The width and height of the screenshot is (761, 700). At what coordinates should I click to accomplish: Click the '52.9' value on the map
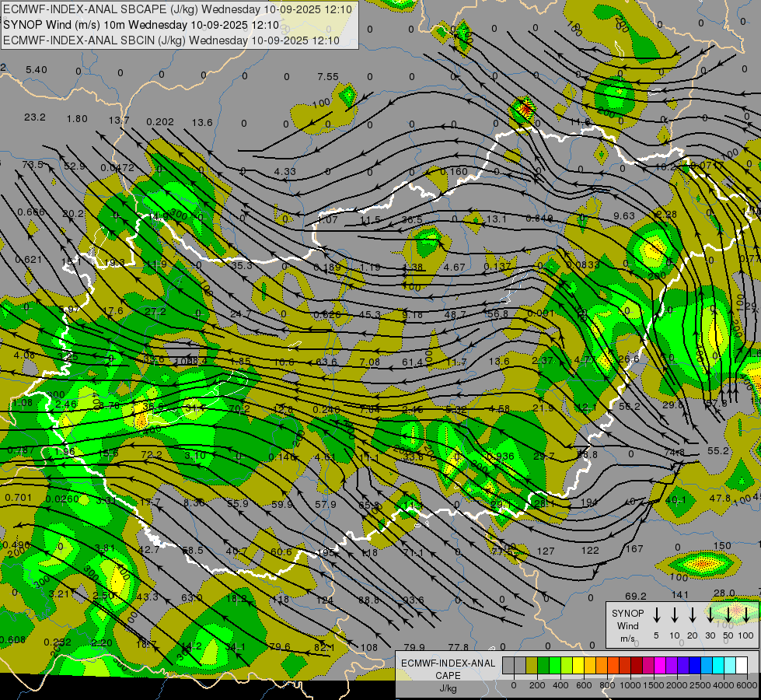(75, 166)
